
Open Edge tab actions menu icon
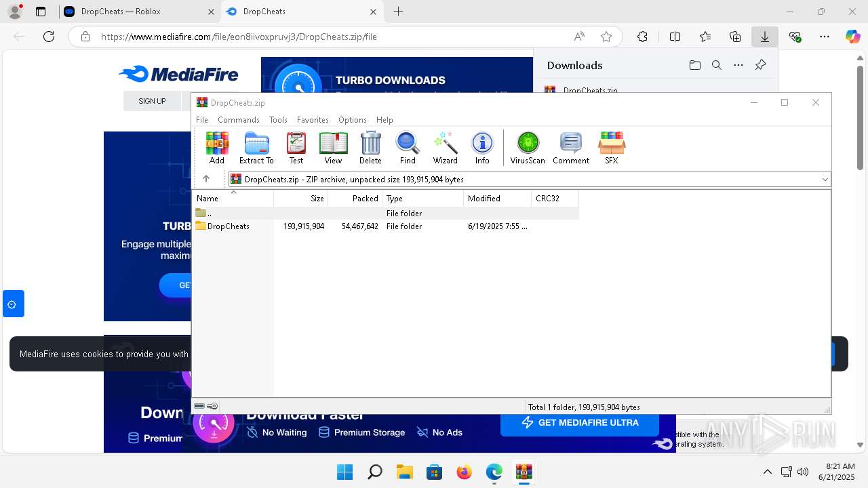(41, 12)
